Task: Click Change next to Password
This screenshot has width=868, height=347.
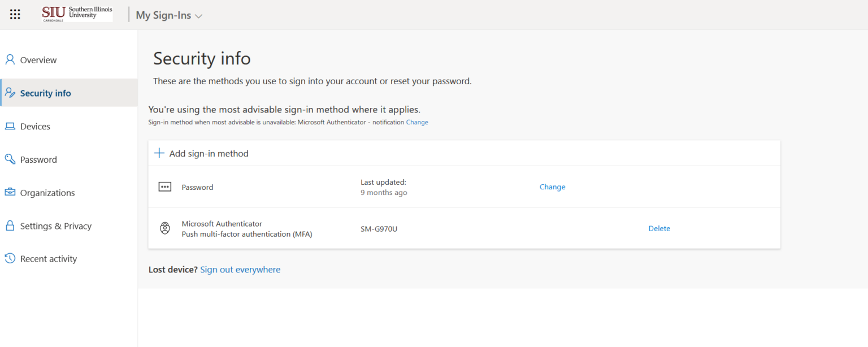Action: 552,186
